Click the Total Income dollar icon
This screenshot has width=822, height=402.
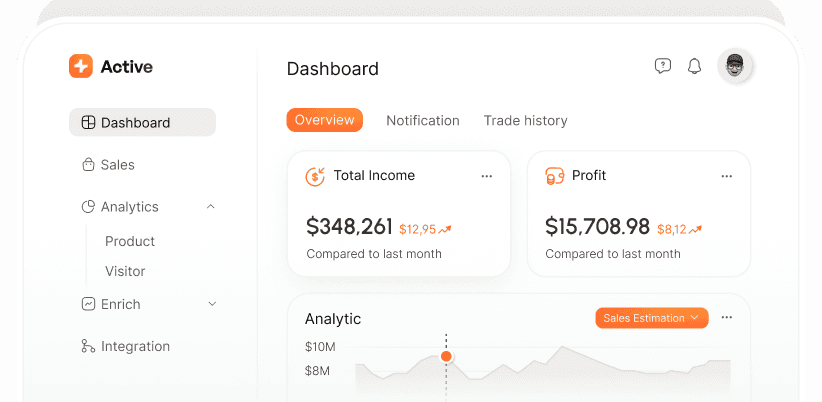tap(315, 176)
